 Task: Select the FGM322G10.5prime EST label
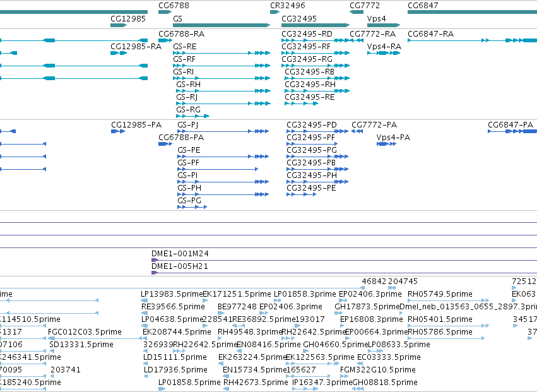378,370
